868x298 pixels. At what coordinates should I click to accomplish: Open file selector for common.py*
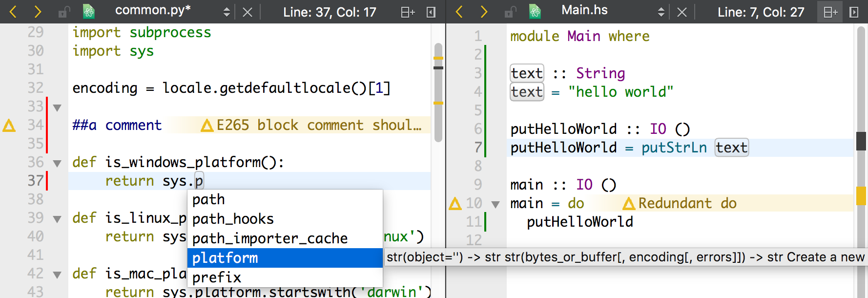pos(226,12)
